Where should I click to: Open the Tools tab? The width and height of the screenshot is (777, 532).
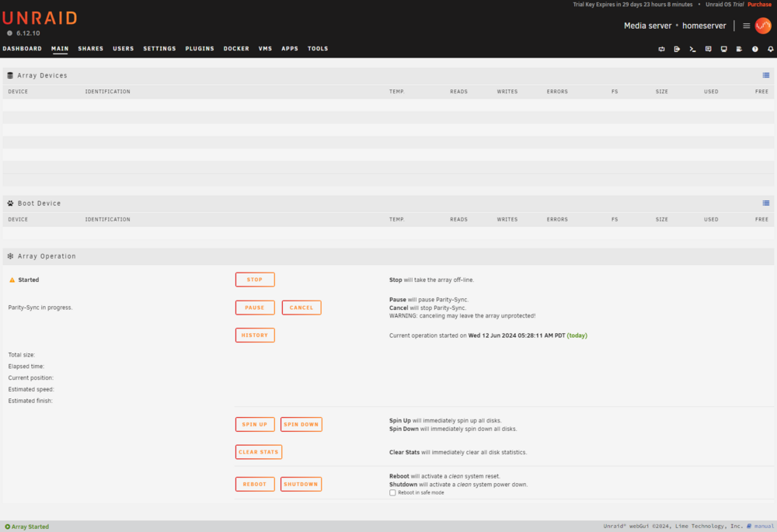(318, 49)
